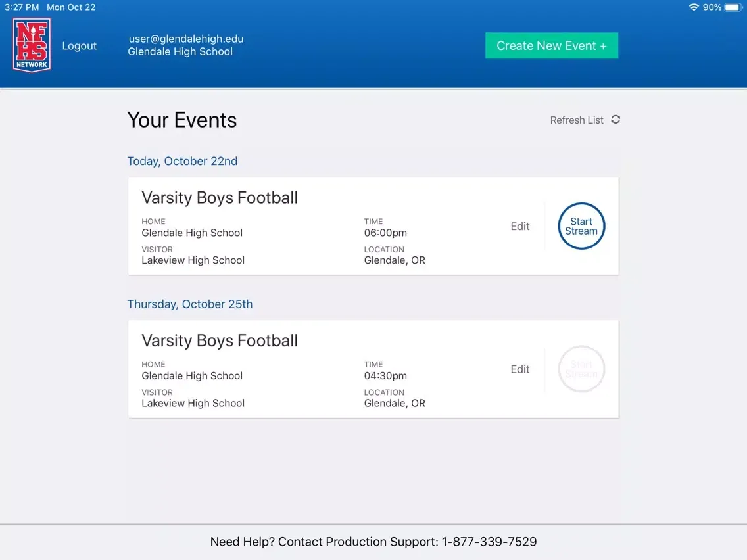Tap the status bar clock showing 3:27 PM
Image resolution: width=747 pixels, height=560 pixels.
pos(22,7)
